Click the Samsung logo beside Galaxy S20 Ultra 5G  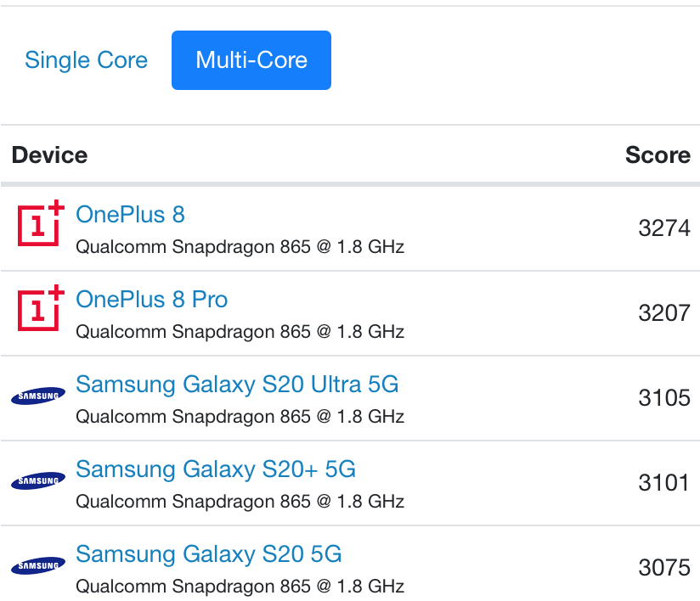38,396
